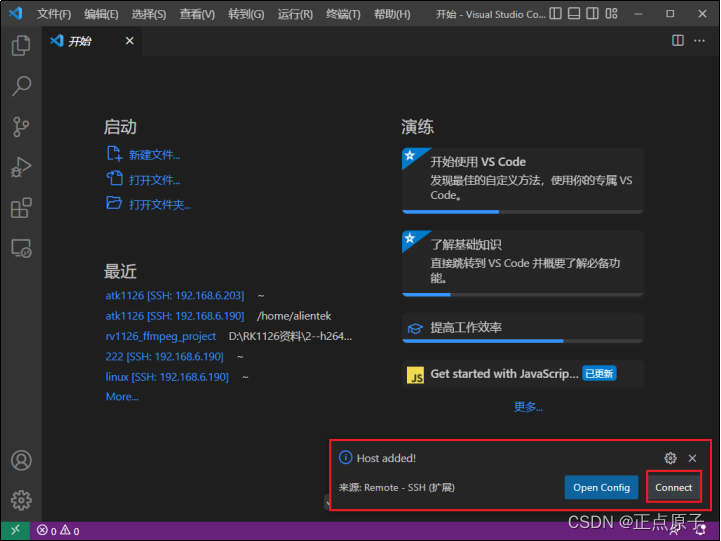The image size is (721, 541).
Task: Click the Connect button in notification
Action: click(673, 487)
